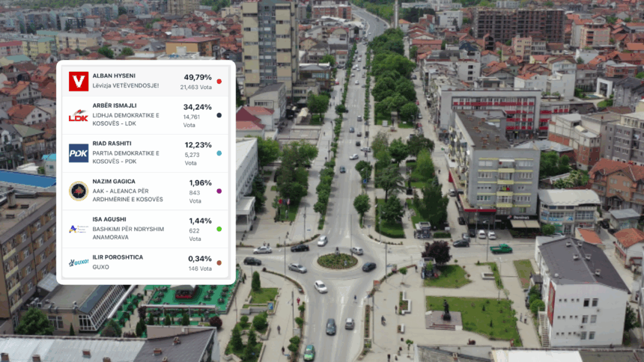Click the Bashkimi për Ndryshim logo
Screen dimensions: 644x362
click(x=79, y=229)
